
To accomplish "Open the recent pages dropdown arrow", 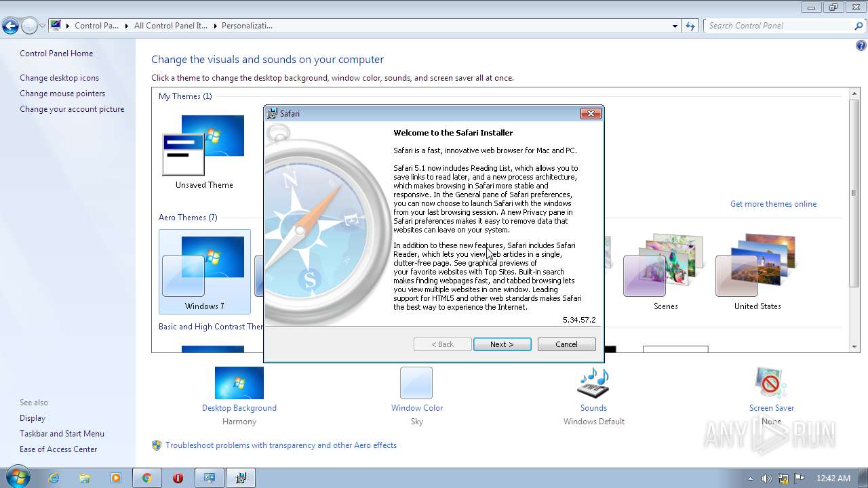I will click(x=42, y=26).
